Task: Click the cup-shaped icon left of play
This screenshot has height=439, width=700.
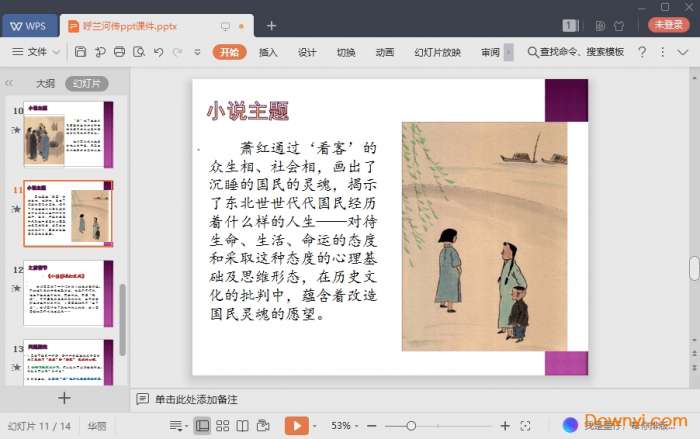Action: tap(263, 426)
